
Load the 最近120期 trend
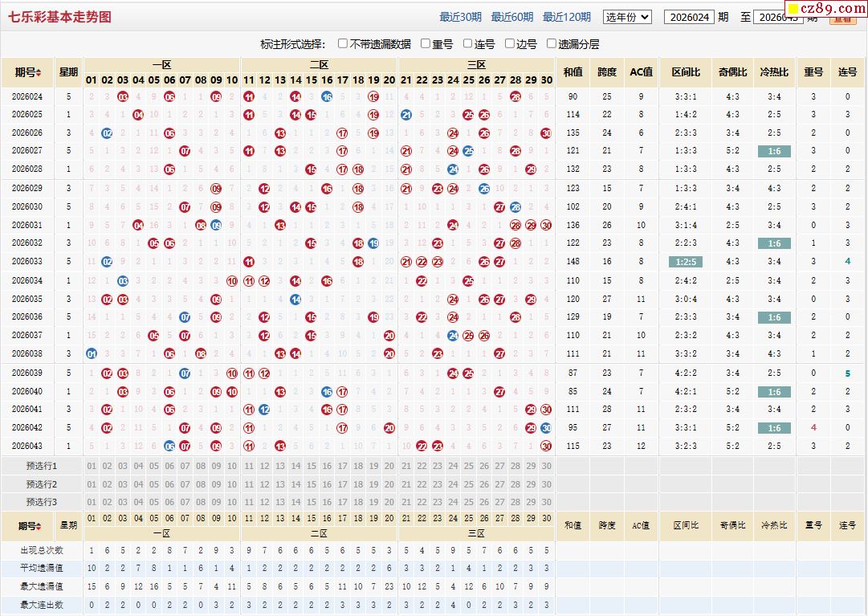point(566,17)
